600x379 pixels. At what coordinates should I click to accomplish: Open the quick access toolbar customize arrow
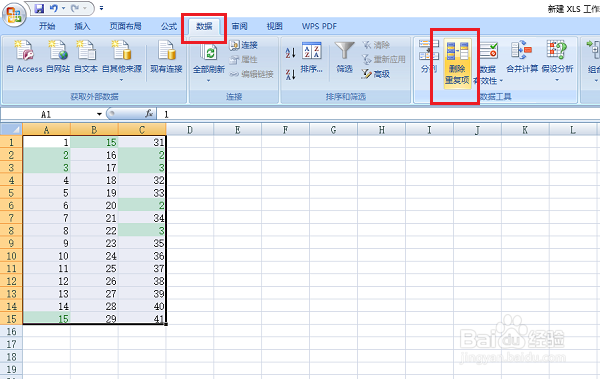[101, 8]
